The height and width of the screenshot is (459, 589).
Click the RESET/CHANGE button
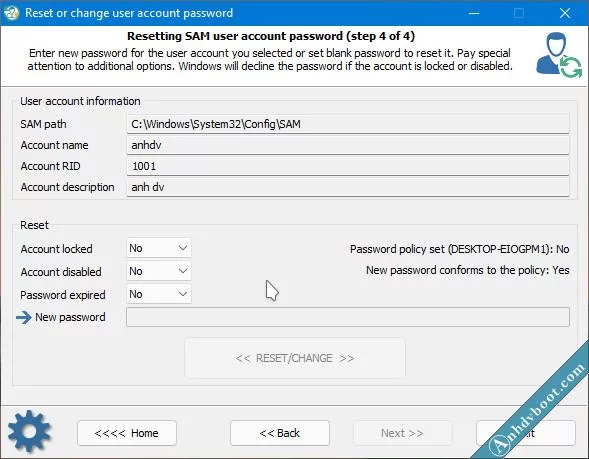[x=295, y=358]
